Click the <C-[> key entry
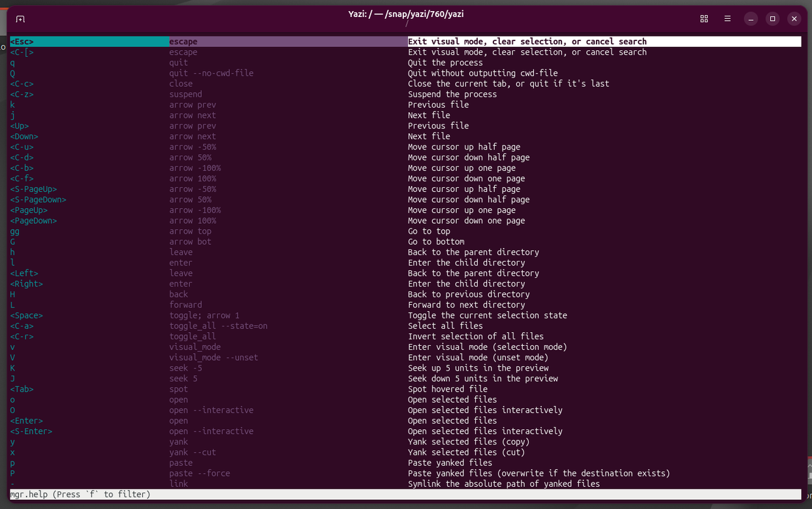This screenshot has height=509, width=812. (22, 52)
